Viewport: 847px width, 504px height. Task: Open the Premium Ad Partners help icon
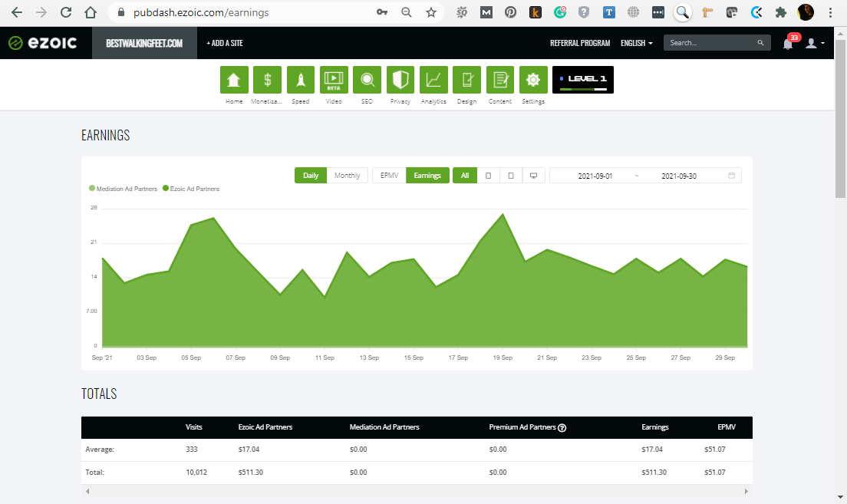(x=562, y=428)
